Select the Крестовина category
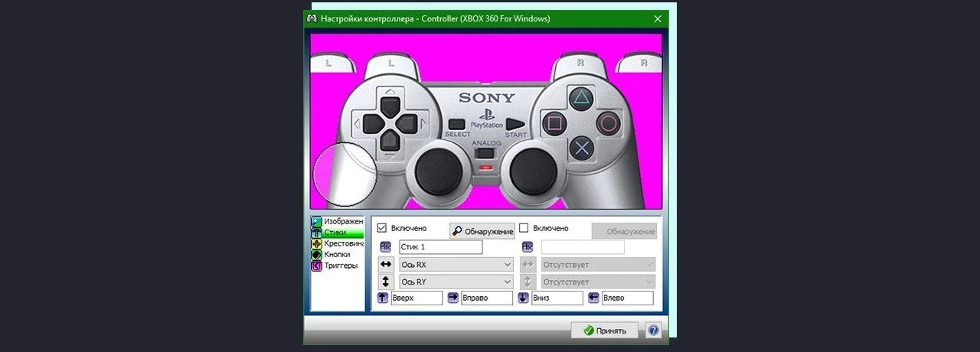 click(x=338, y=243)
